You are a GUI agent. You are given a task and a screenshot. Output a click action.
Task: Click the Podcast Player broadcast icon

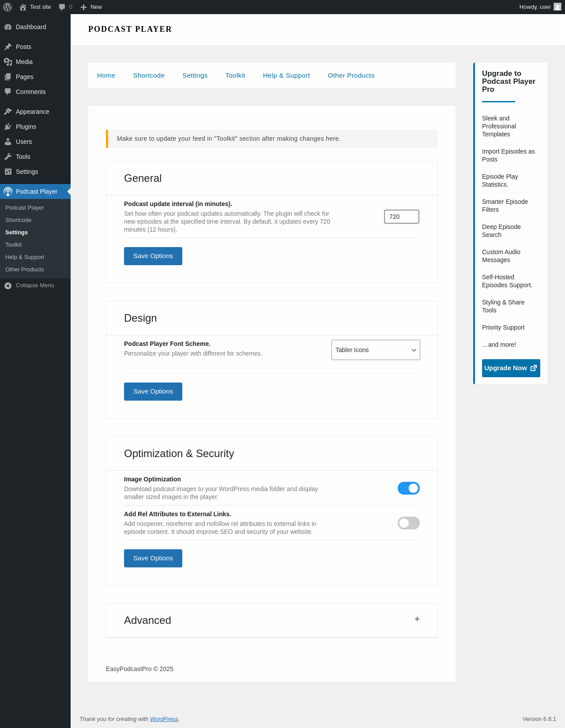(x=8, y=191)
